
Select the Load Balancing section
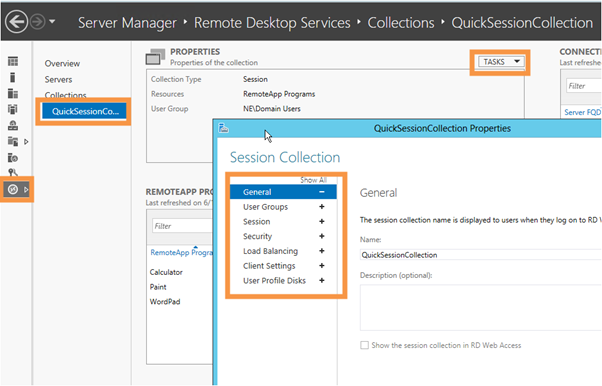point(270,251)
